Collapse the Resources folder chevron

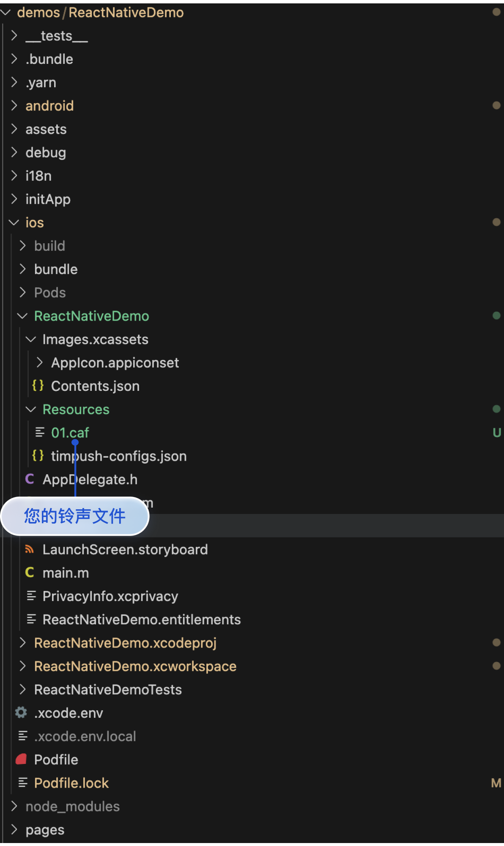[x=31, y=409]
